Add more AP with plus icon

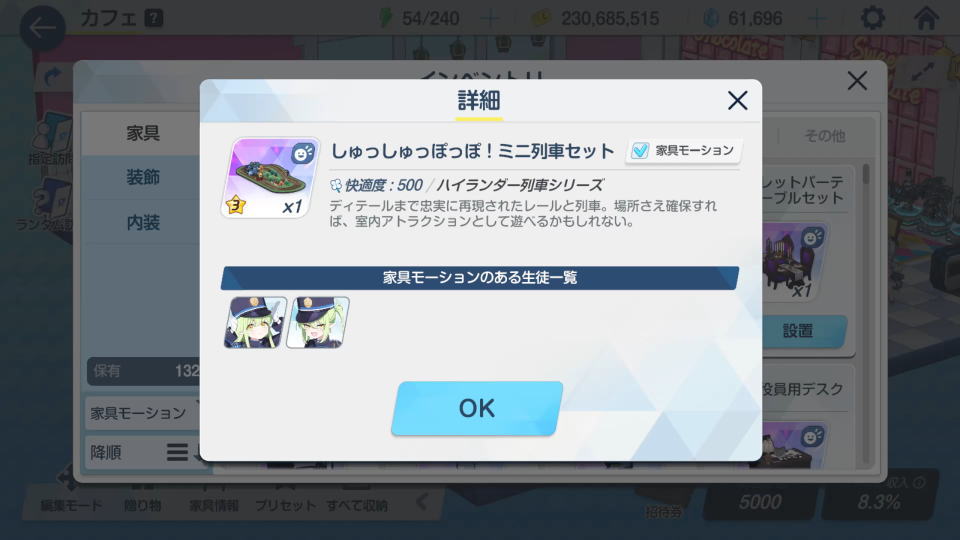tap(490, 18)
